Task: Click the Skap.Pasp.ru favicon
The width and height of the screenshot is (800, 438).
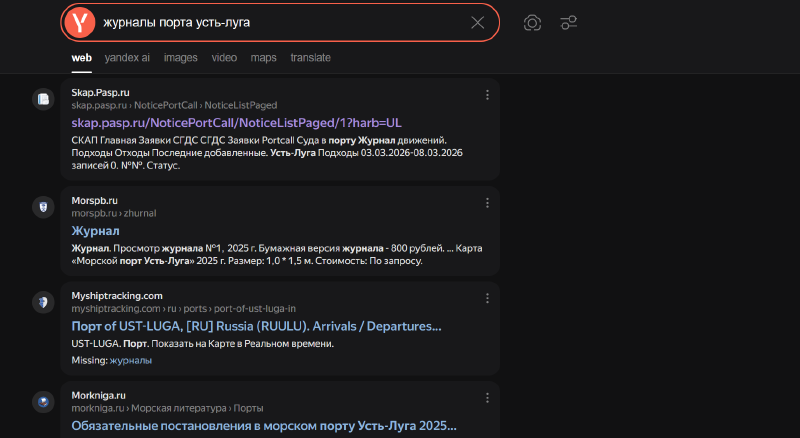Action: coord(43,98)
